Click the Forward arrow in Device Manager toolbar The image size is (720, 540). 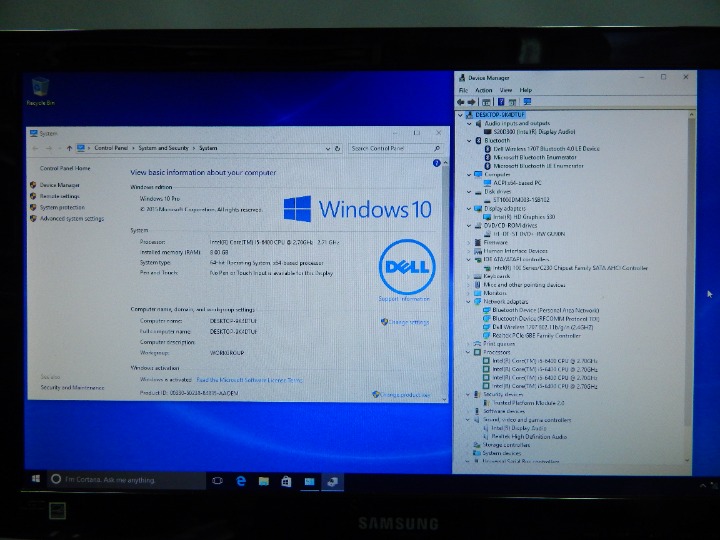click(471, 102)
